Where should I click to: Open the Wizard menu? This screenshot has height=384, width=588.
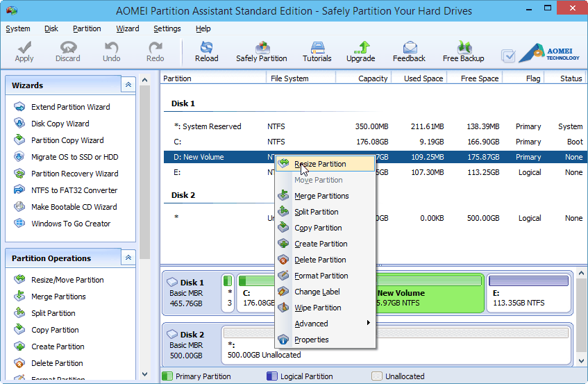[128, 28]
